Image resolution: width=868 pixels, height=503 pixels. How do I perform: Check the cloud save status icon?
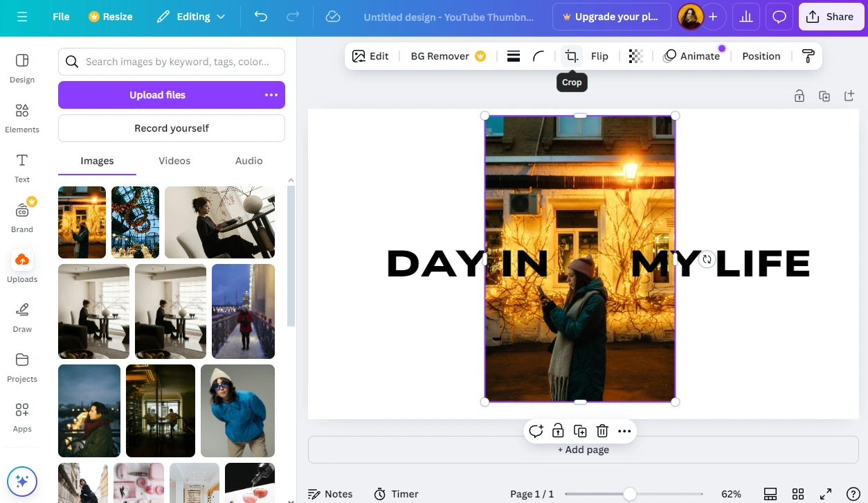333,17
